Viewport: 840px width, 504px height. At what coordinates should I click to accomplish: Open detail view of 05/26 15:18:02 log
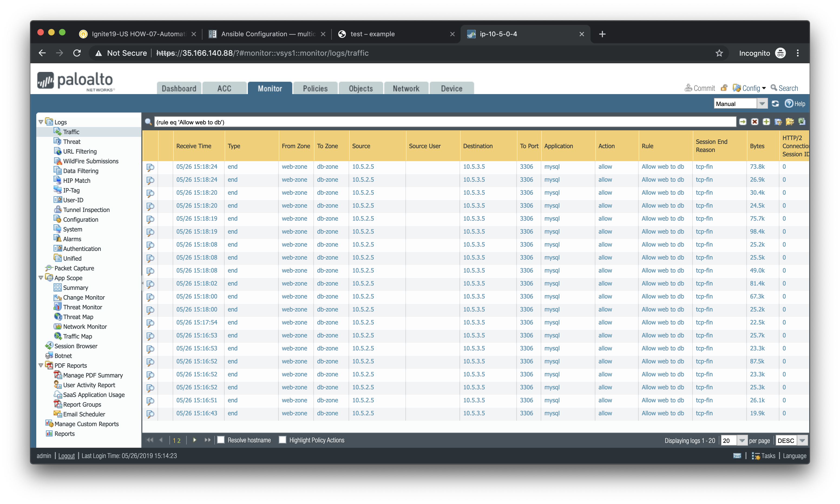pyautogui.click(x=150, y=284)
